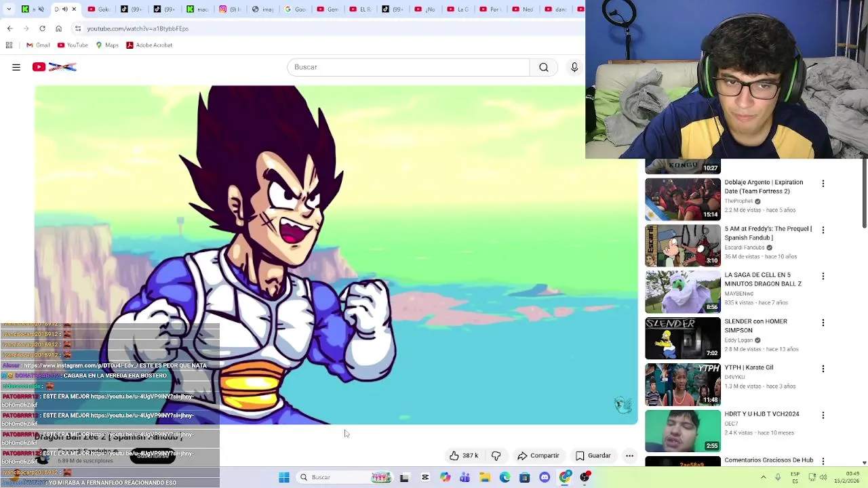Open Maps bookmark

107,45
